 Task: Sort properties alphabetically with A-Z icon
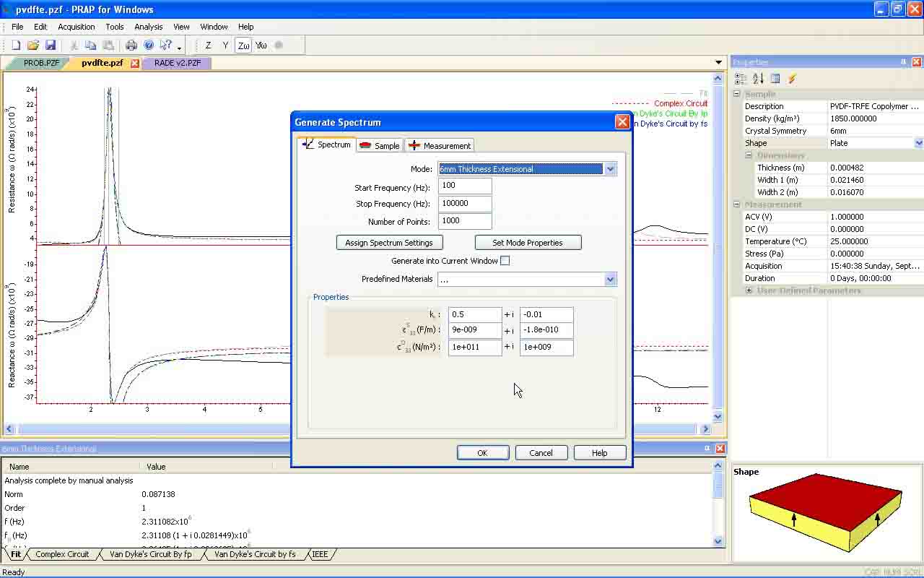[758, 79]
